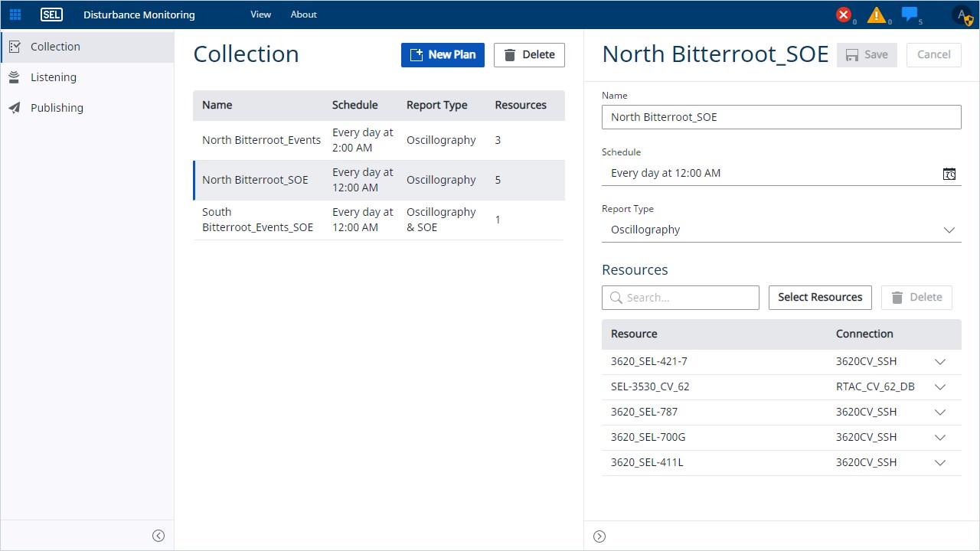The image size is (980, 551).
Task: Open the yellow warning alerts icon
Action: [876, 15]
